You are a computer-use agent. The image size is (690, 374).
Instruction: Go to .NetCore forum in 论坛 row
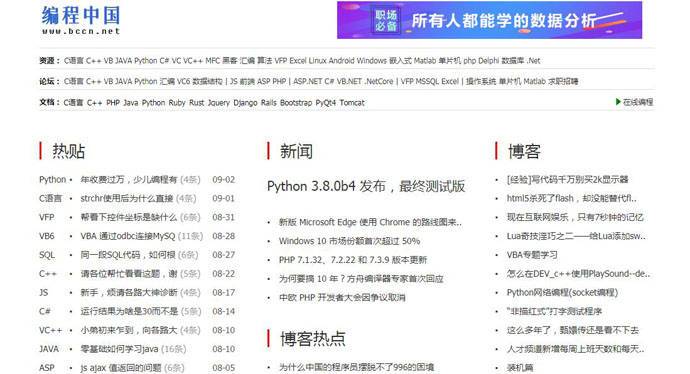click(x=379, y=81)
